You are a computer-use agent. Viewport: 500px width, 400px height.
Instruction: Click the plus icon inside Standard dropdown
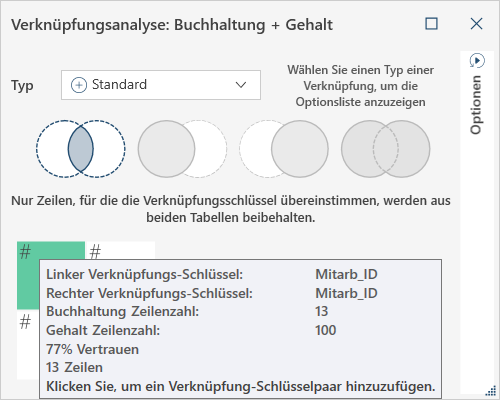pyautogui.click(x=79, y=85)
